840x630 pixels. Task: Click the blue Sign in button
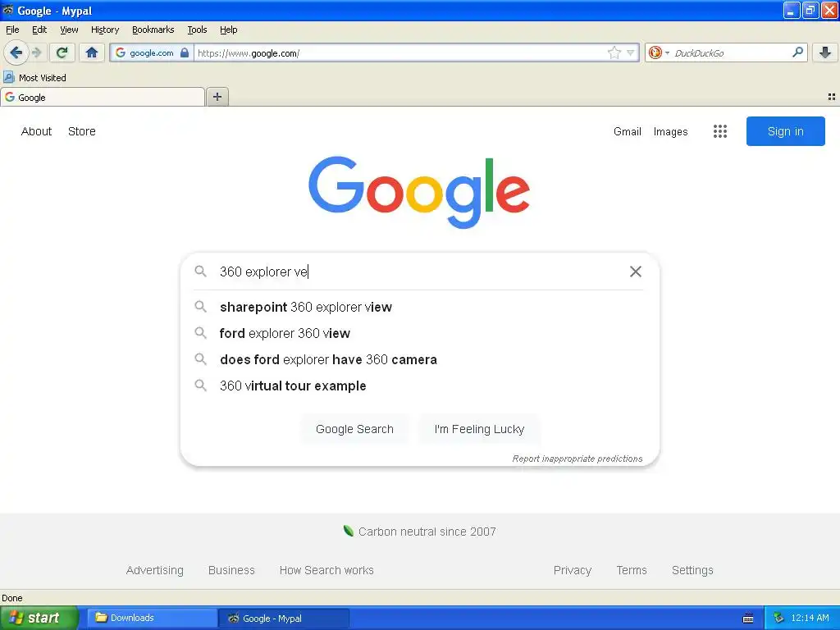[785, 131]
